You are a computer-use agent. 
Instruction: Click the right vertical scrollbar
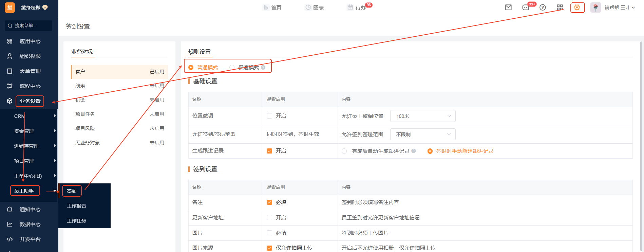(641, 146)
